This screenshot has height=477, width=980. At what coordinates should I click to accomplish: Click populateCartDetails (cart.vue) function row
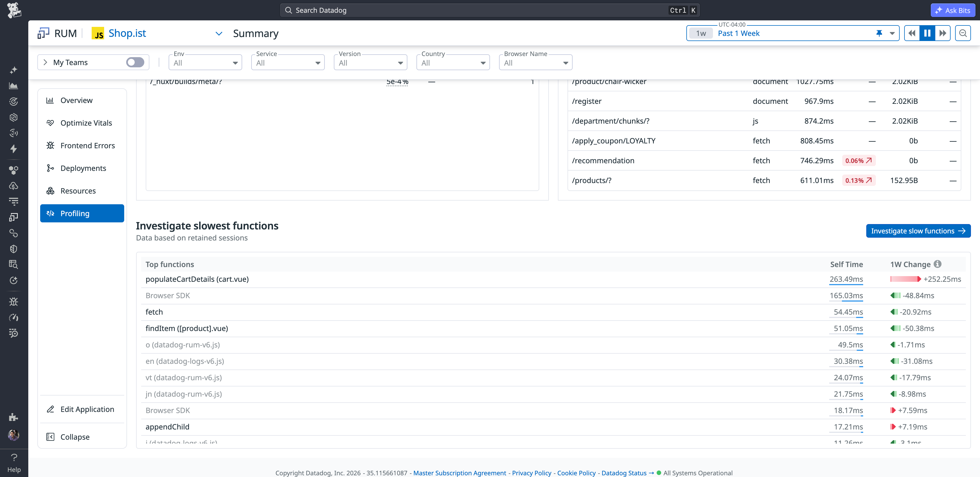553,279
